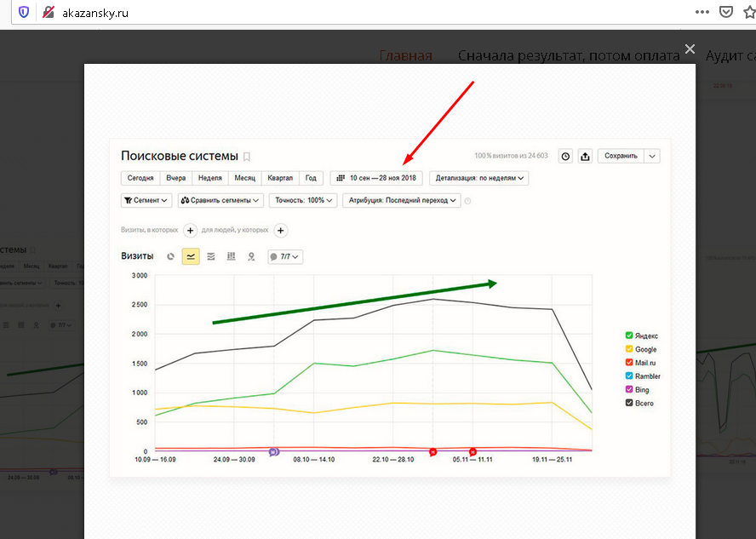Open Сравнить сегменты dropdown
This screenshot has height=539, width=756.
pos(220,200)
